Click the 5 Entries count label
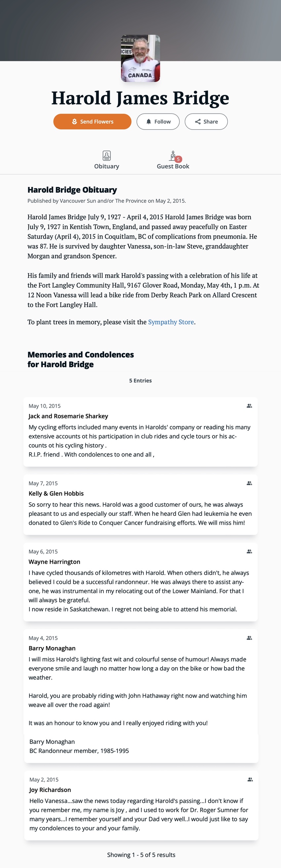 [140, 380]
